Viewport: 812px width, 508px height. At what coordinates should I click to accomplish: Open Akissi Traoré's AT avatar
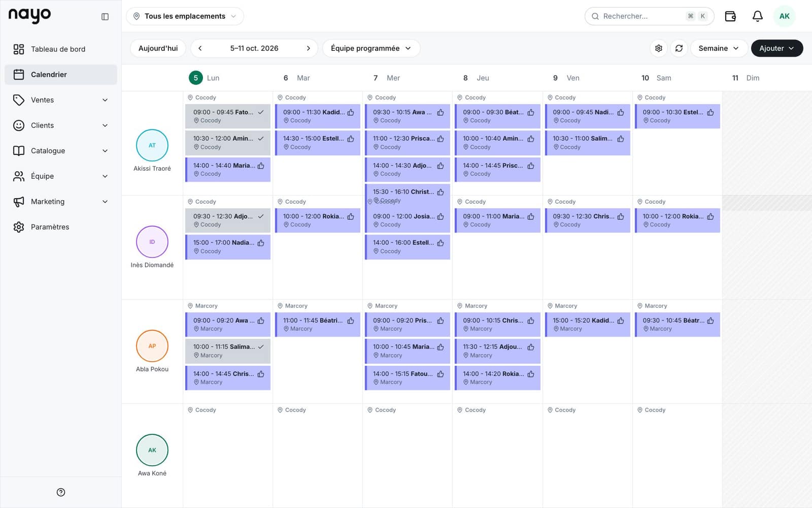click(x=152, y=145)
